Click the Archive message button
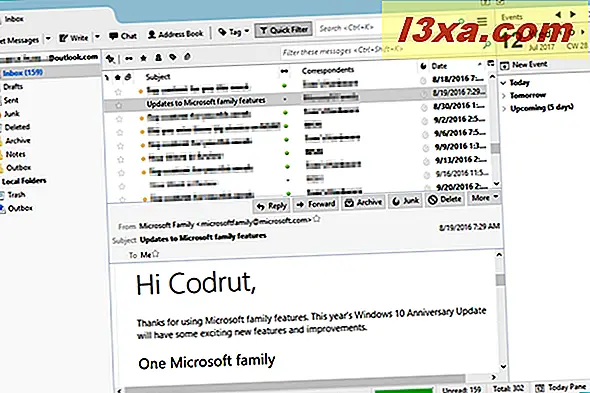Viewport: 590px width, 393px height. (363, 203)
